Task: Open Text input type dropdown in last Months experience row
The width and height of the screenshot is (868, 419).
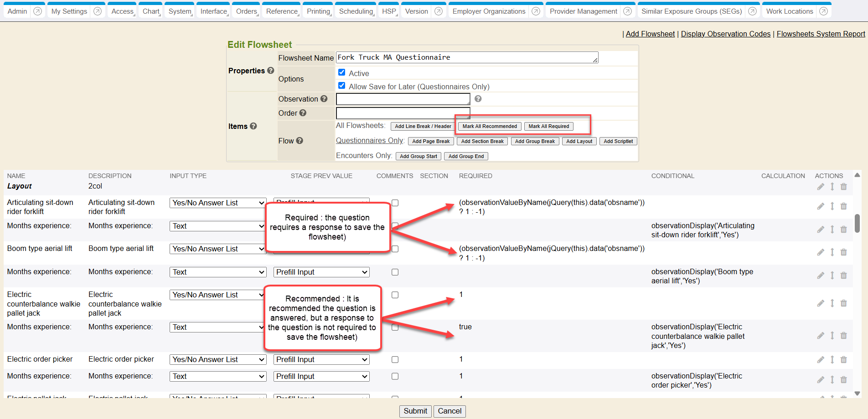Action: click(217, 377)
